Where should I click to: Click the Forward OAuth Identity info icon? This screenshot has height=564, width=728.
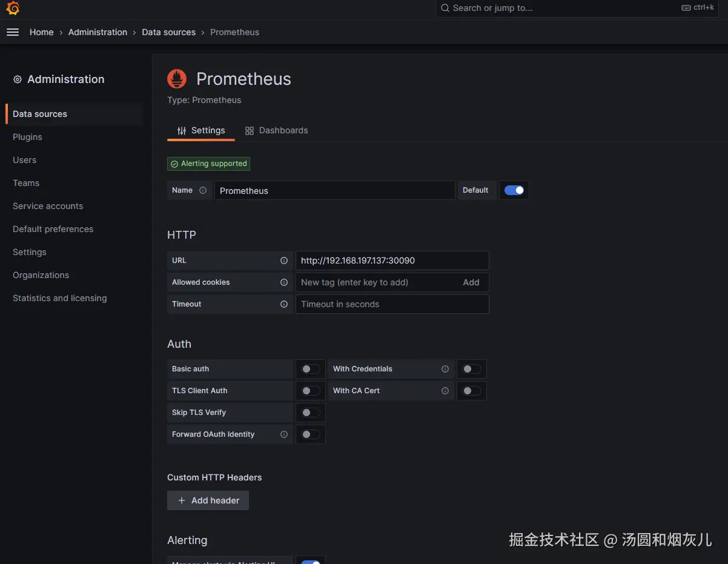tap(284, 434)
